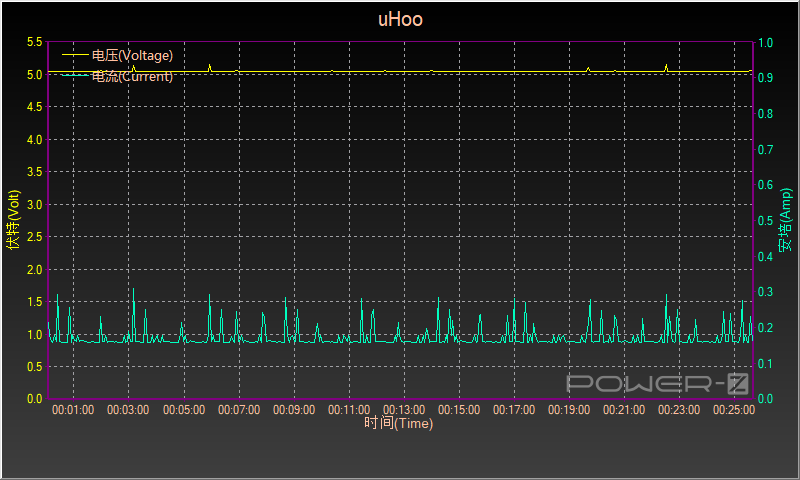Click the 0.8 amp axis value
Viewport: 800px width, 480px height.
(765, 114)
